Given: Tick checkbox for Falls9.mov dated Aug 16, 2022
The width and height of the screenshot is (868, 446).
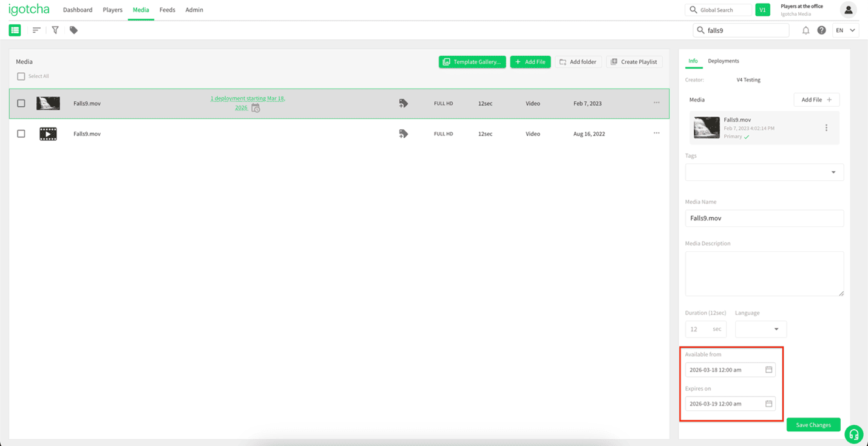Looking at the screenshot, I should click(x=21, y=133).
